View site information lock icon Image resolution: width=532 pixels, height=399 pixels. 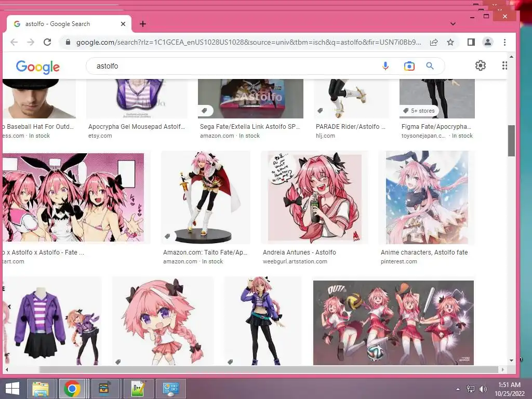[68, 42]
